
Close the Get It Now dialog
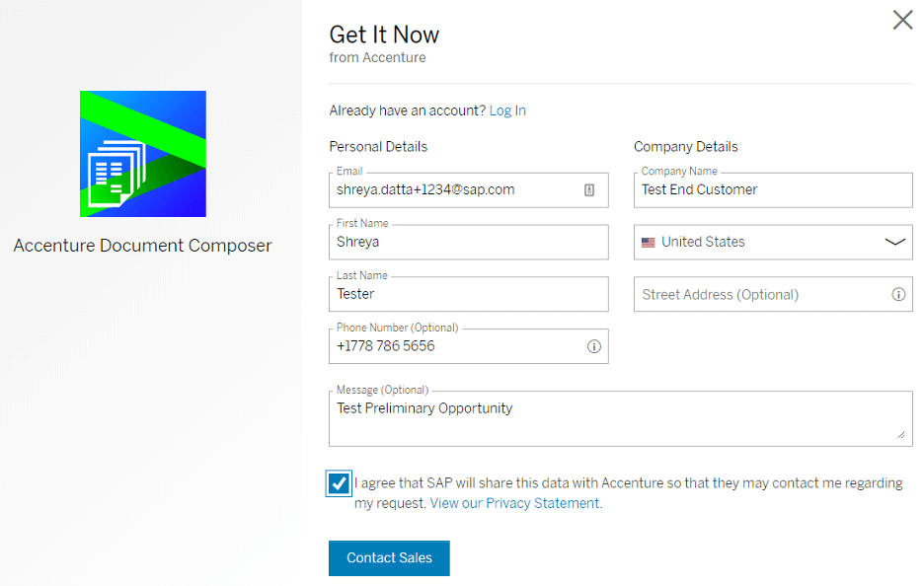(x=902, y=20)
